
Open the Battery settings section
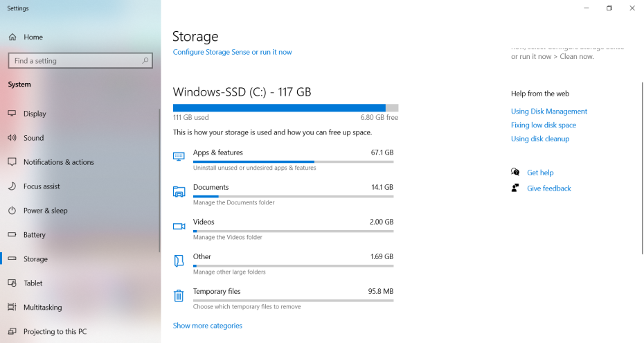34,235
